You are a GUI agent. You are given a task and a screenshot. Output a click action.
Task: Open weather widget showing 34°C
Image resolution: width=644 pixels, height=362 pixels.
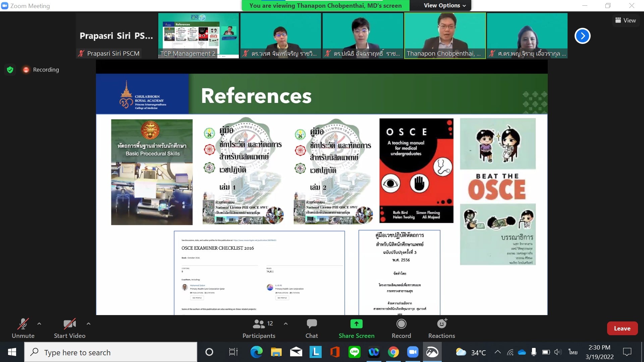[471, 352]
